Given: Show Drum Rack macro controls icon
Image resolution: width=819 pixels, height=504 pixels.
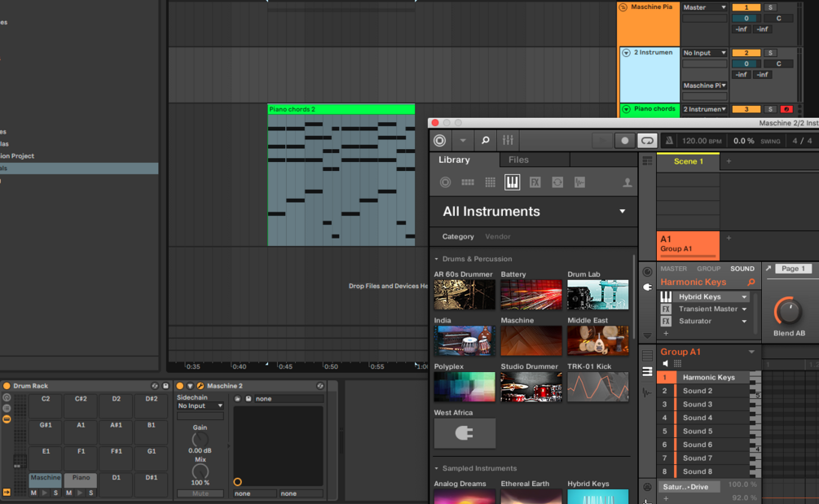Looking at the screenshot, I should click(7, 397).
